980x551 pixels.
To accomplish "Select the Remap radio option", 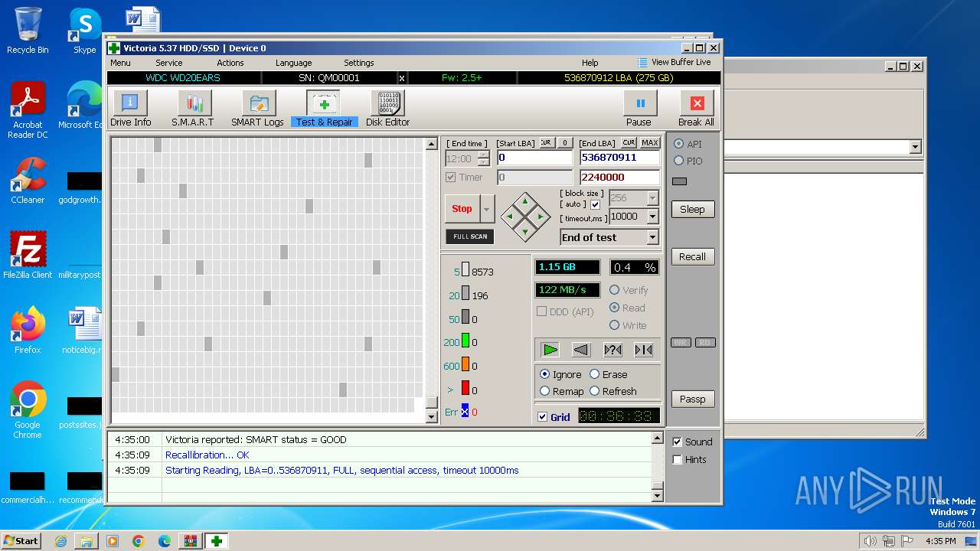I will pos(545,391).
